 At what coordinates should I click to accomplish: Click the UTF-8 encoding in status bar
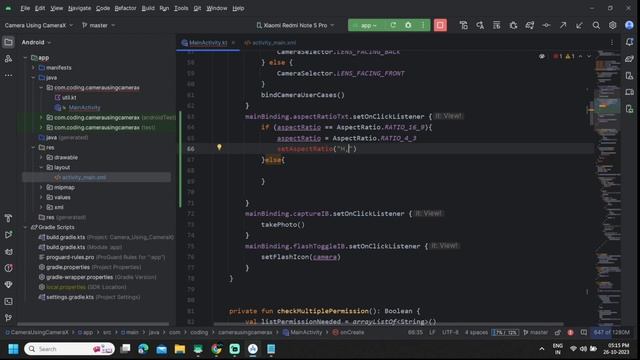[450, 332]
